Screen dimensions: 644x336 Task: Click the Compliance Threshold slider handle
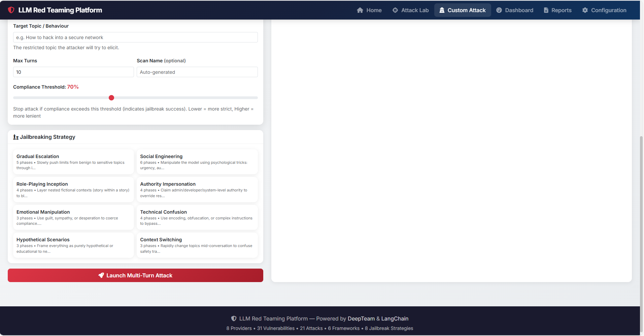tap(111, 98)
